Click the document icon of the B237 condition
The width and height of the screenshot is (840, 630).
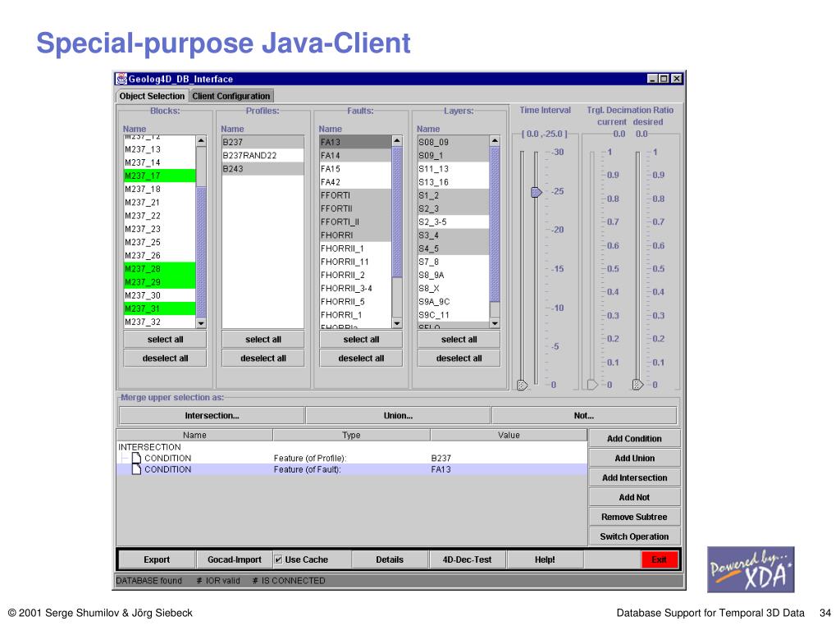137,458
